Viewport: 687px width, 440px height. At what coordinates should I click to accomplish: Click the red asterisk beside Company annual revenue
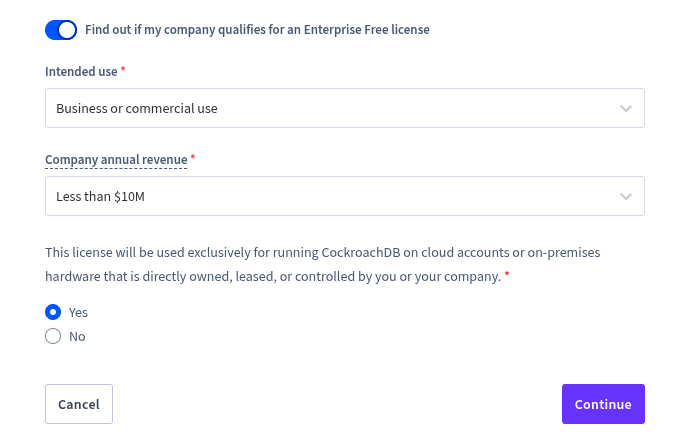193,157
